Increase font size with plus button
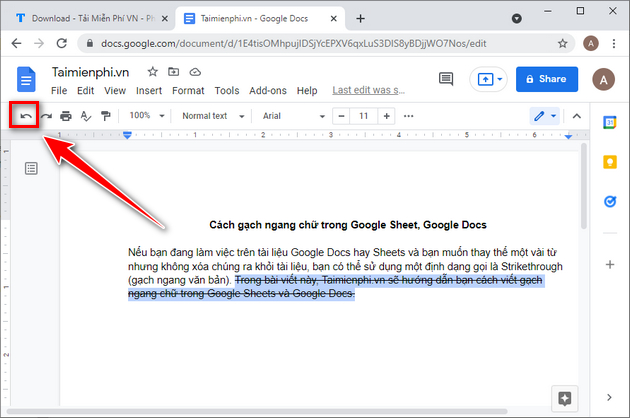Image resolution: width=630 pixels, height=418 pixels. (x=387, y=116)
